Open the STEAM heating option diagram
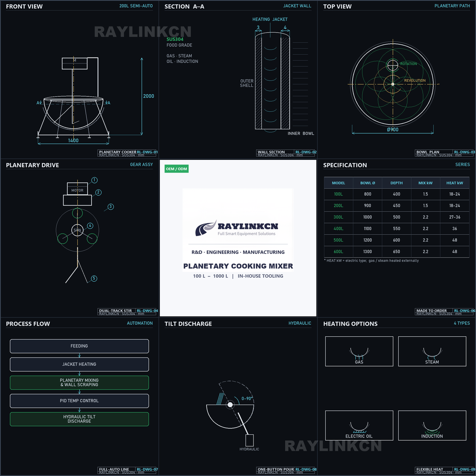Screen dimensions: 476x476 [432, 351]
